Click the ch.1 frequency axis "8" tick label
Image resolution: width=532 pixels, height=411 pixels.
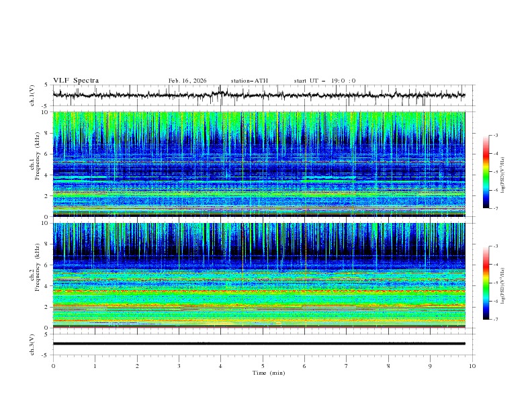(x=47, y=133)
